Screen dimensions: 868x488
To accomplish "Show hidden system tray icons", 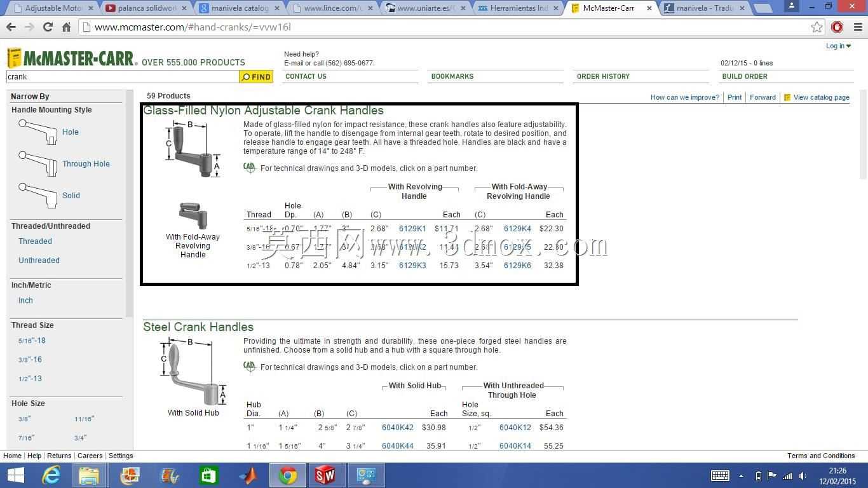I will [x=741, y=476].
